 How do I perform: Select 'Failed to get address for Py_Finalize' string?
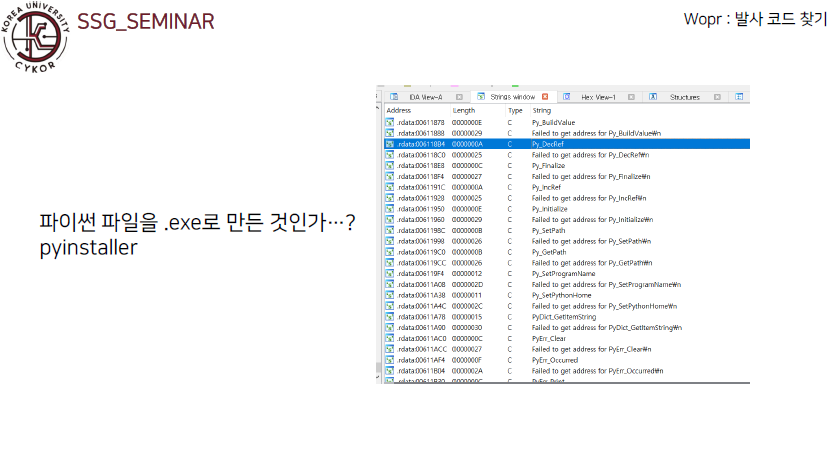tap(591, 176)
